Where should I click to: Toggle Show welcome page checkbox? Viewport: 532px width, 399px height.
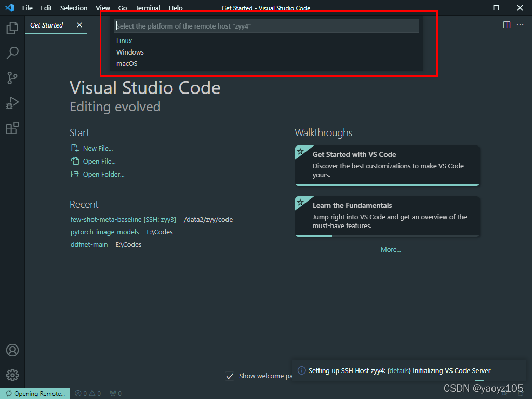230,376
